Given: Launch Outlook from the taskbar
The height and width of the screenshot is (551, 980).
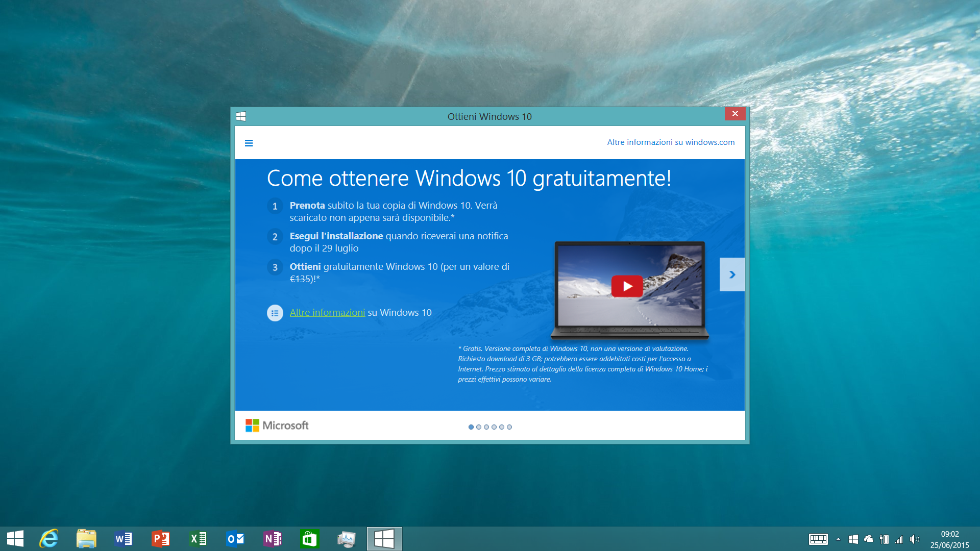Looking at the screenshot, I should point(235,539).
